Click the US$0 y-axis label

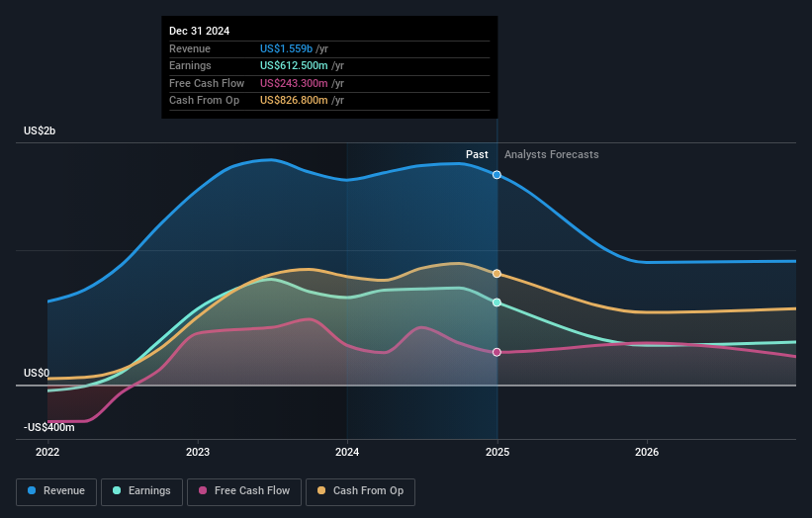(x=37, y=373)
